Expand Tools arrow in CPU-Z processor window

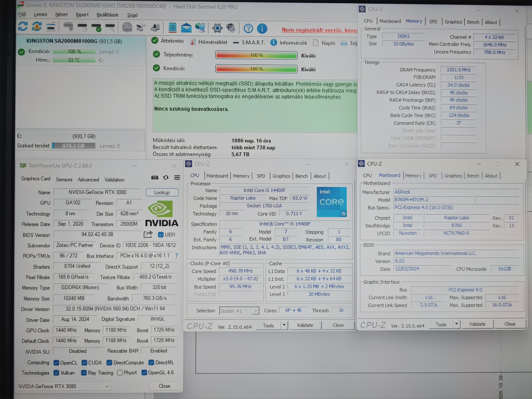[x=284, y=325]
